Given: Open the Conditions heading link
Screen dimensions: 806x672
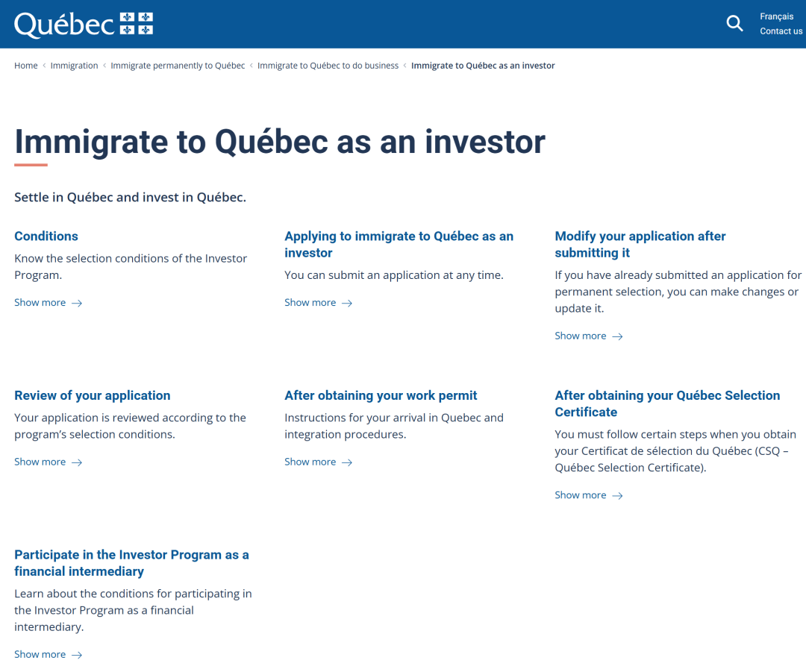Looking at the screenshot, I should pos(46,236).
